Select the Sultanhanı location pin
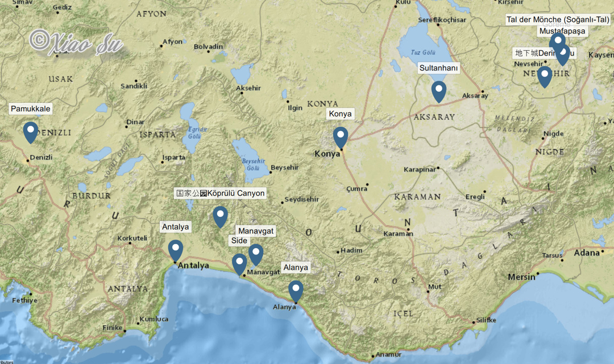Image resolution: width=614 pixels, height=364 pixels. [439, 90]
